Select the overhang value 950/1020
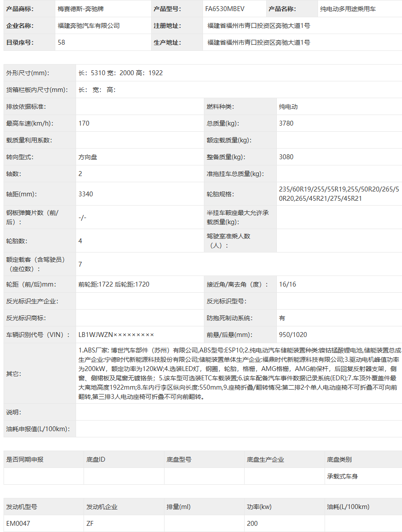 pos(293,335)
